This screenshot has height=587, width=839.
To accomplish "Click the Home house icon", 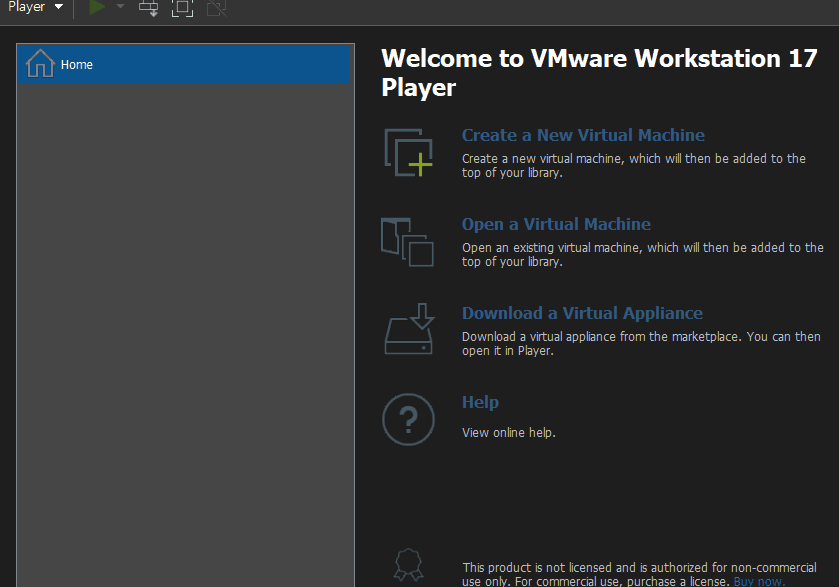I will (x=40, y=63).
